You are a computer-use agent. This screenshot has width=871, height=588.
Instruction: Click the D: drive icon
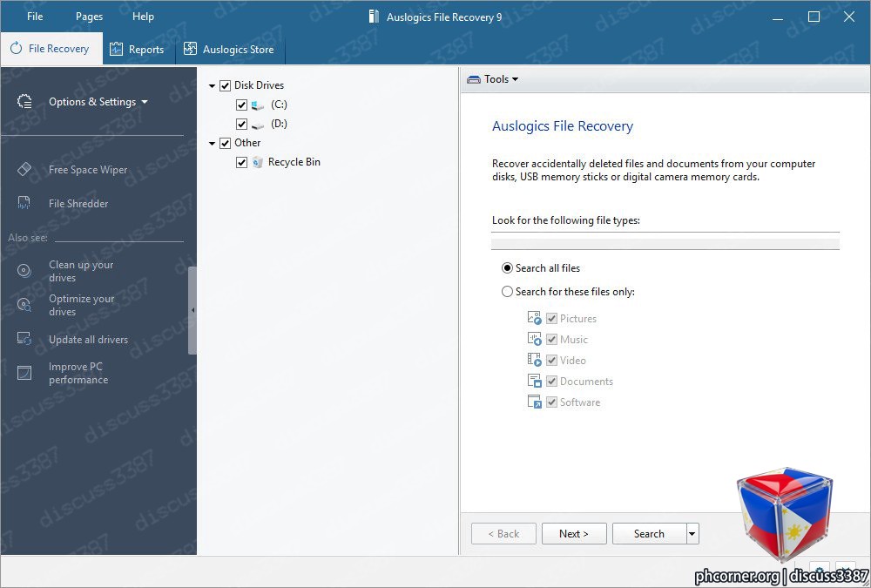pos(258,125)
